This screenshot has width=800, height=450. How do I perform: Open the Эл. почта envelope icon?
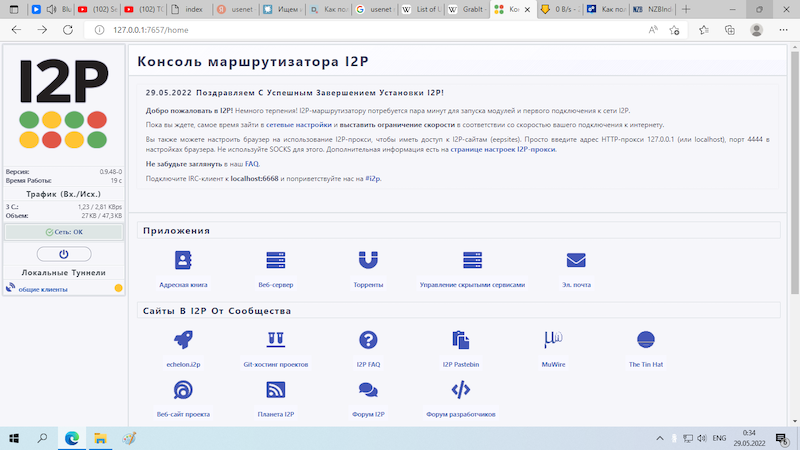coord(576,261)
